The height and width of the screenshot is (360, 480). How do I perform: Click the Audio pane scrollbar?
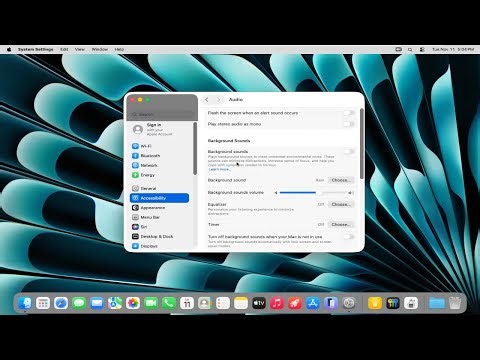(x=362, y=143)
